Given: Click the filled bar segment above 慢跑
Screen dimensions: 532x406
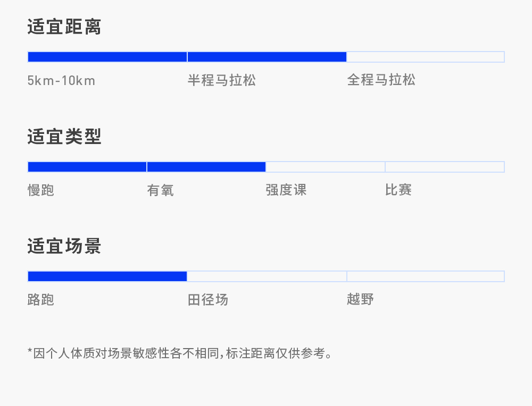Looking at the screenshot, I should click(x=87, y=167).
